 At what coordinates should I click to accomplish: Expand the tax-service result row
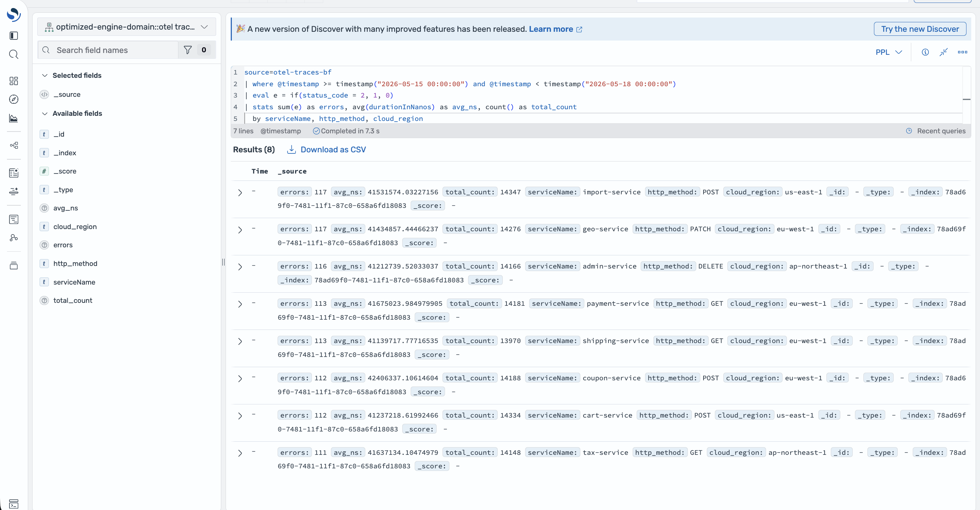pos(240,453)
